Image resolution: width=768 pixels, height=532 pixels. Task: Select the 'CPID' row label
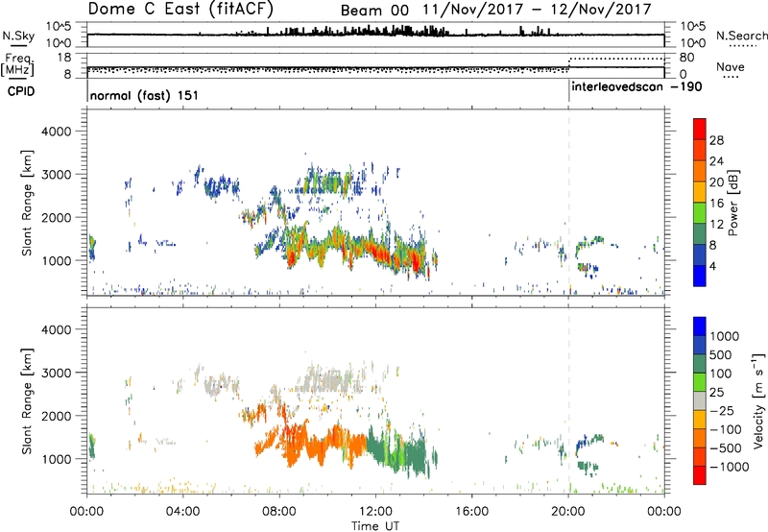click(x=21, y=91)
